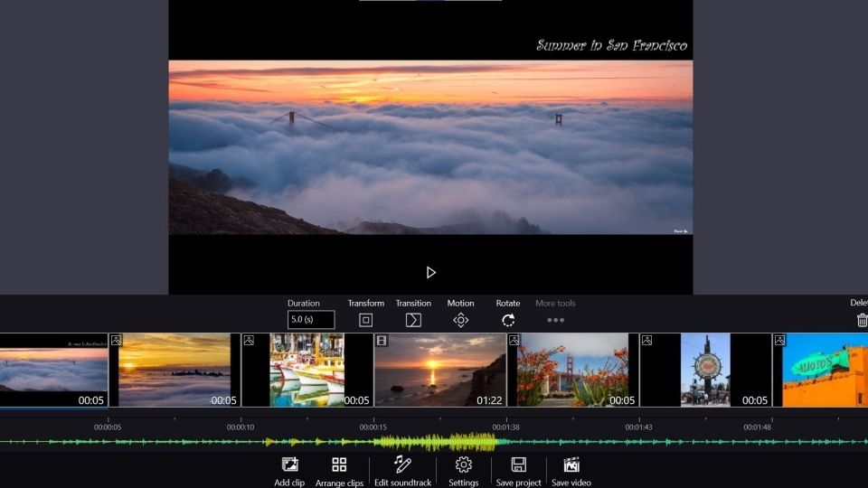The image size is (868, 488).
Task: Open the Motion tool
Action: (460, 320)
